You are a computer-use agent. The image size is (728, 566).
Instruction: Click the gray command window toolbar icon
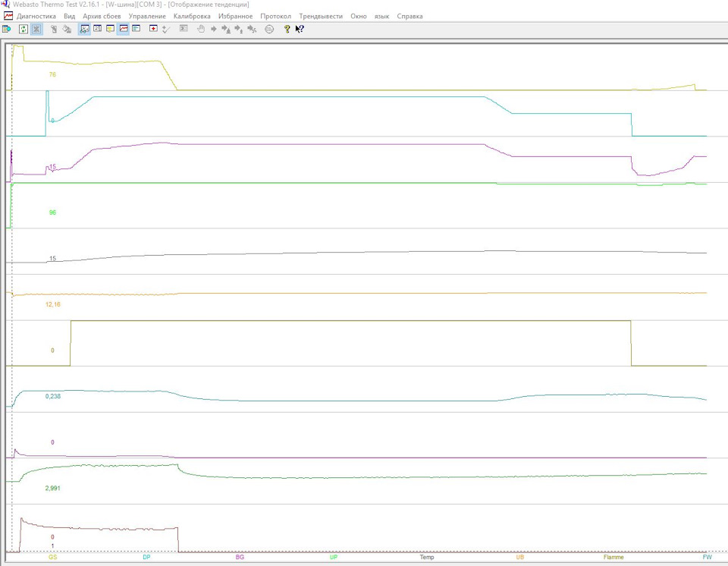click(x=184, y=29)
